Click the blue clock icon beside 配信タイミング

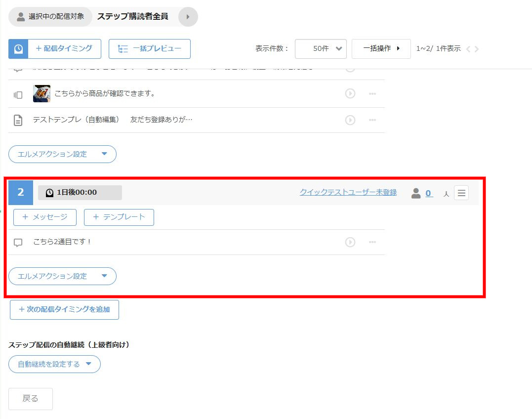pos(18,49)
